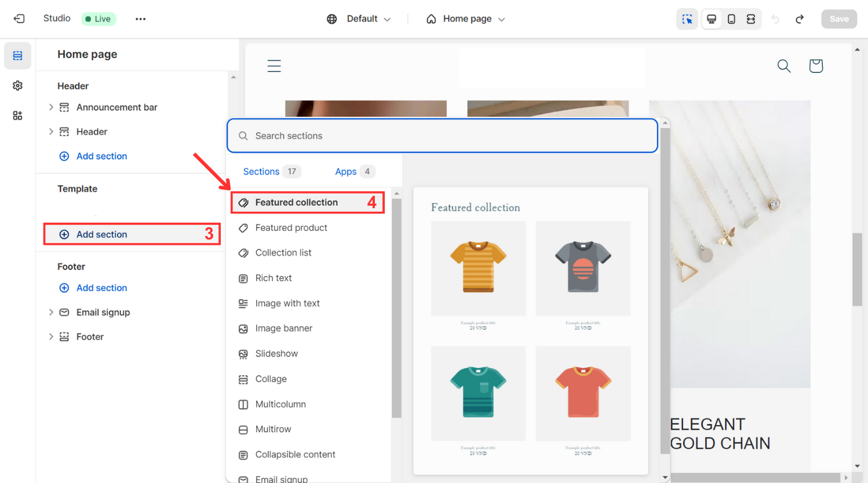Click the exit editor back icon
Image resolution: width=868 pixels, height=483 pixels.
click(19, 19)
